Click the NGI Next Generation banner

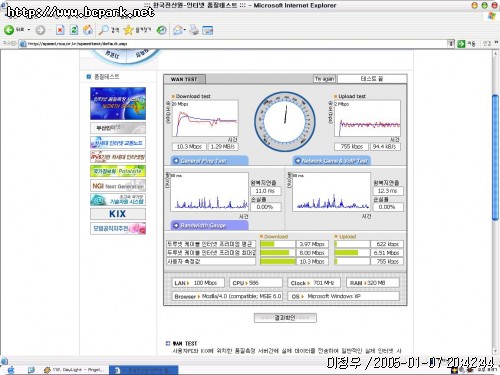click(118, 186)
